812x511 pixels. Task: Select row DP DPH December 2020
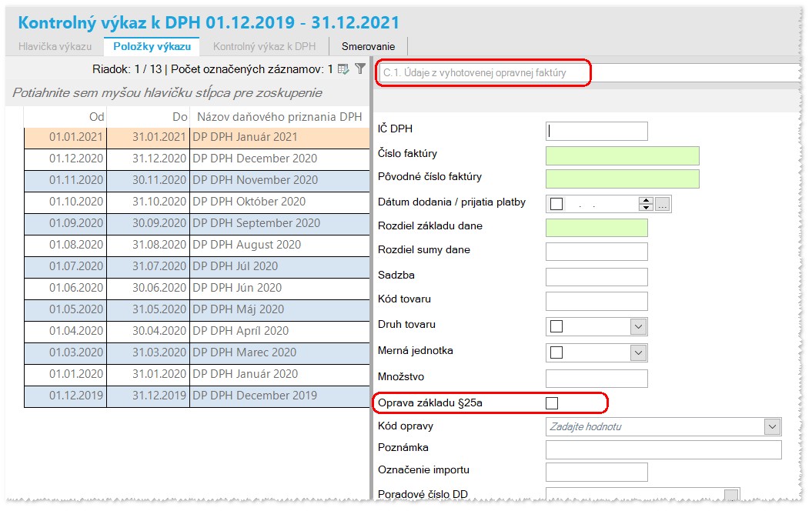[x=197, y=159]
